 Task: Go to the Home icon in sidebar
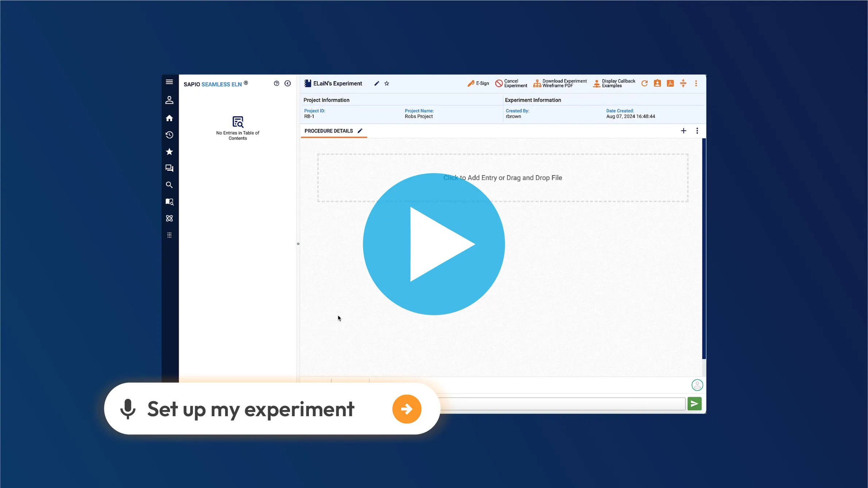pyautogui.click(x=169, y=118)
